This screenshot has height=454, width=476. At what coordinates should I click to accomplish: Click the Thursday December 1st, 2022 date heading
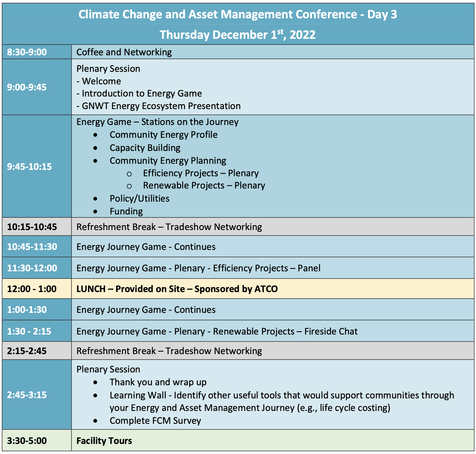(238, 35)
